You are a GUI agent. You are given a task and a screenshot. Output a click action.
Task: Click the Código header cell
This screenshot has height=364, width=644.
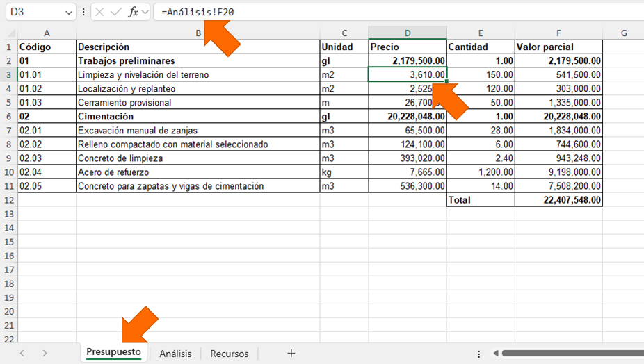(47, 47)
